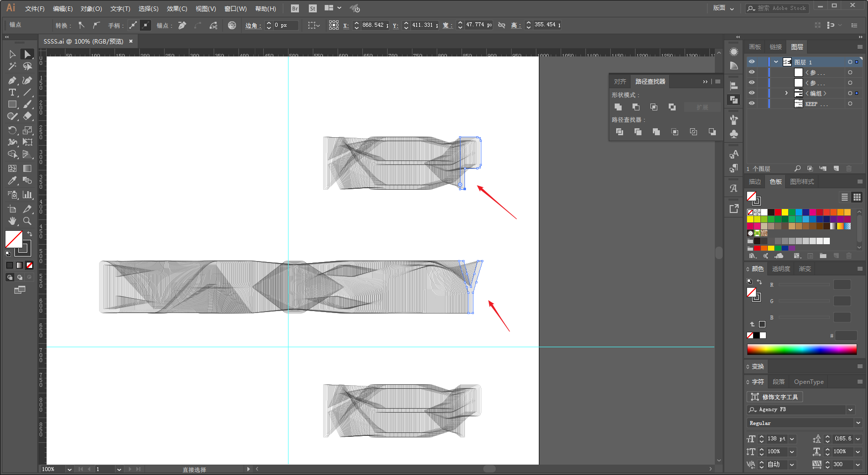
Task: Open the 效果(C) menu
Action: click(177, 9)
